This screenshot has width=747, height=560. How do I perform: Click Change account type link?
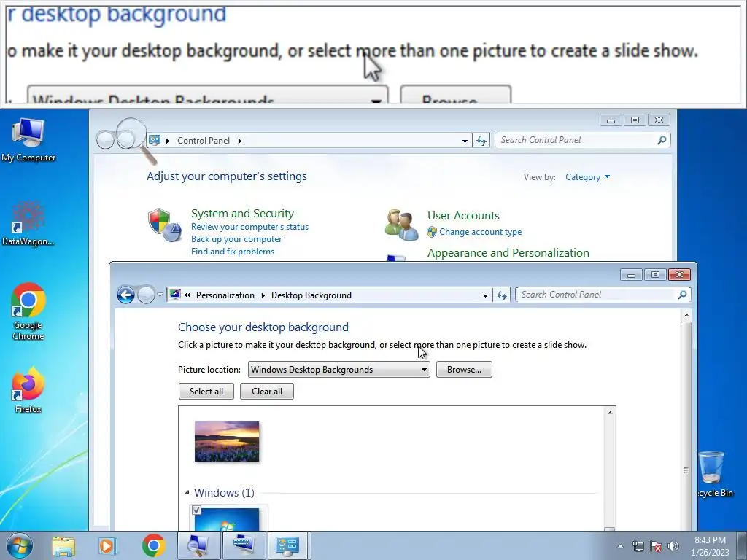pos(480,232)
